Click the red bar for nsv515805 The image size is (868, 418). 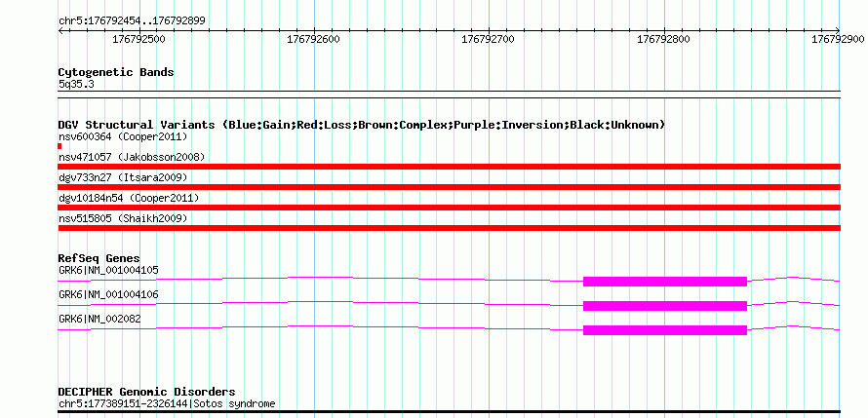click(449, 228)
